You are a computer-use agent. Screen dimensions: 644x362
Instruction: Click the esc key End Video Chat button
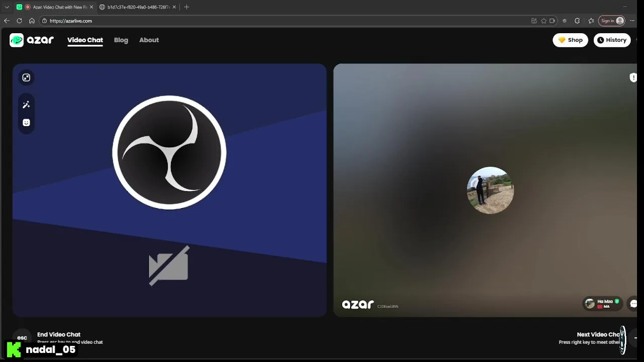click(22, 338)
